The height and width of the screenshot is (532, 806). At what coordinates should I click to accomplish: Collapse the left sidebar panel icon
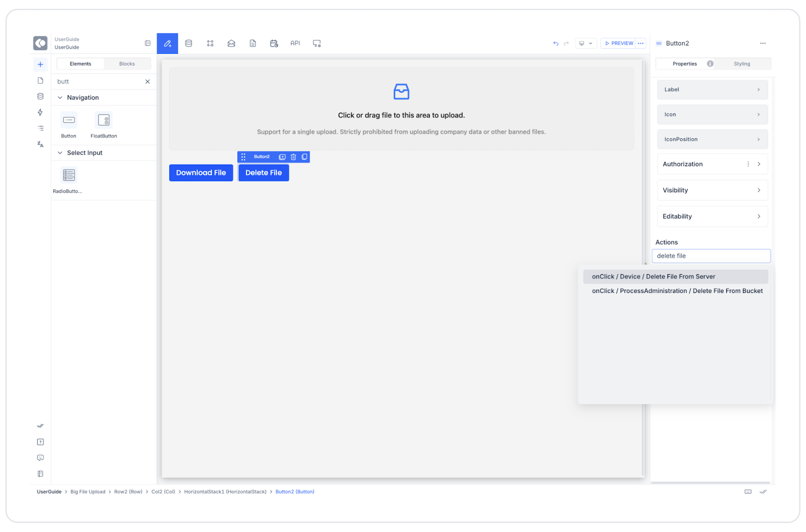(x=148, y=43)
